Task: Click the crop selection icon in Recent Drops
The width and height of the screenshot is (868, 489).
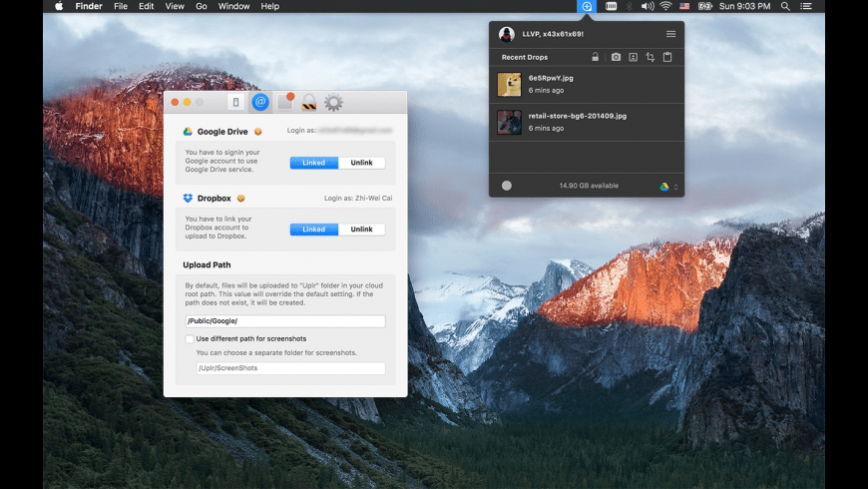Action: tap(651, 57)
